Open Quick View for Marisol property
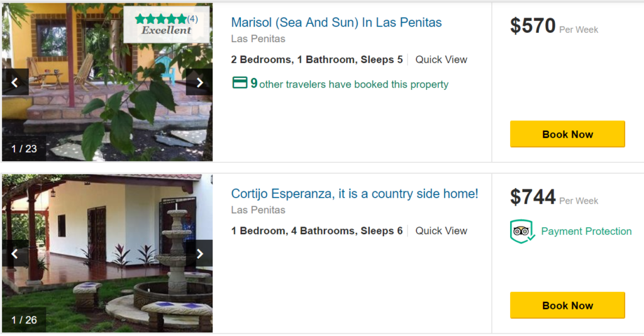 click(441, 60)
